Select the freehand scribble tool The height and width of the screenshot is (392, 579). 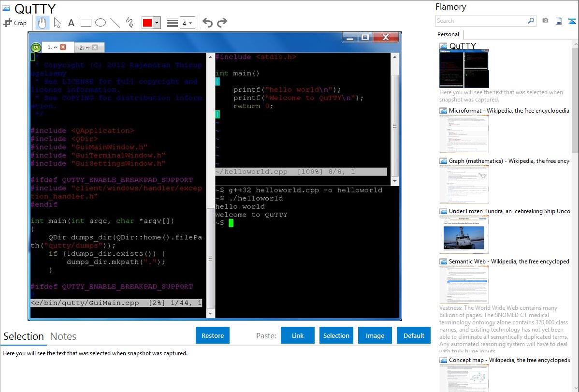[x=129, y=23]
